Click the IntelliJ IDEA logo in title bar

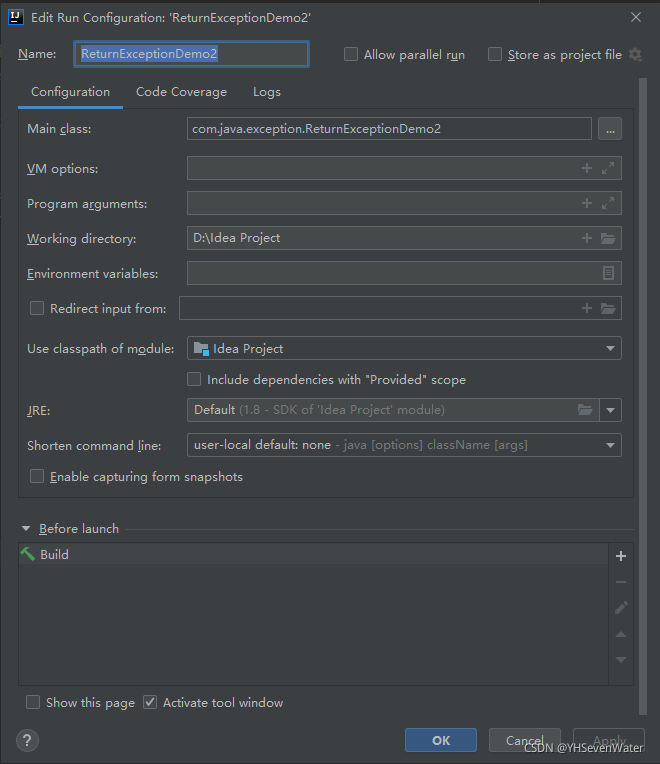pyautogui.click(x=16, y=17)
